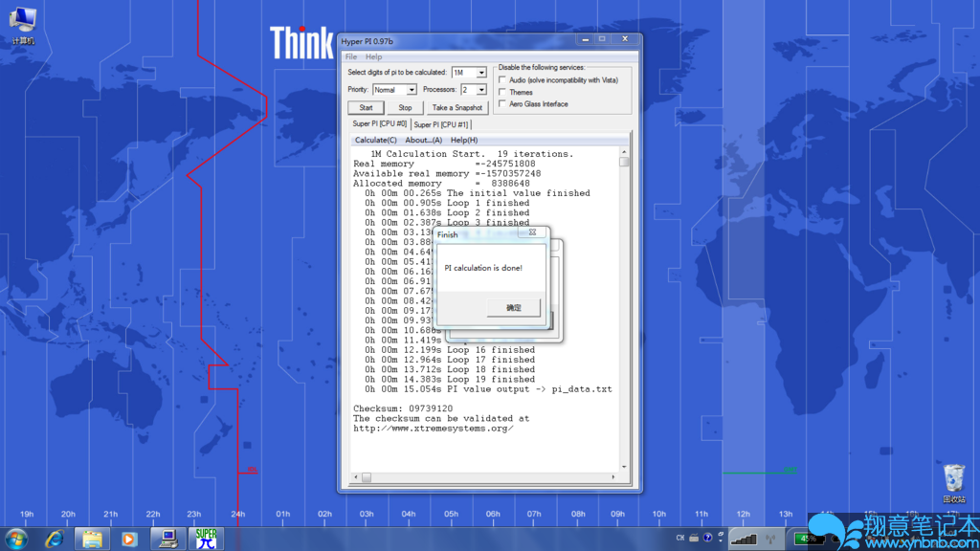Open the Help menu in Hyper PI
This screenshot has width=980, height=551.
(374, 56)
